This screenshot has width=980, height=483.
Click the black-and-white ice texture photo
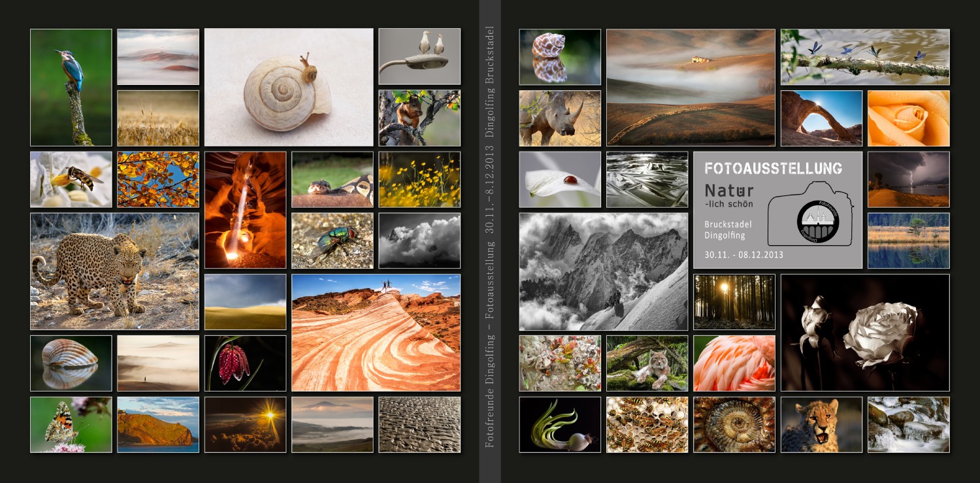647,180
